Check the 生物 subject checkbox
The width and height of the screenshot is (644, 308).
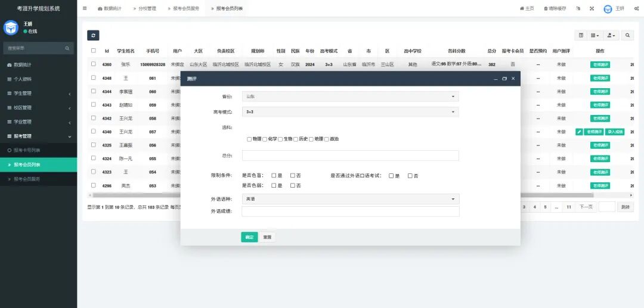pos(280,139)
